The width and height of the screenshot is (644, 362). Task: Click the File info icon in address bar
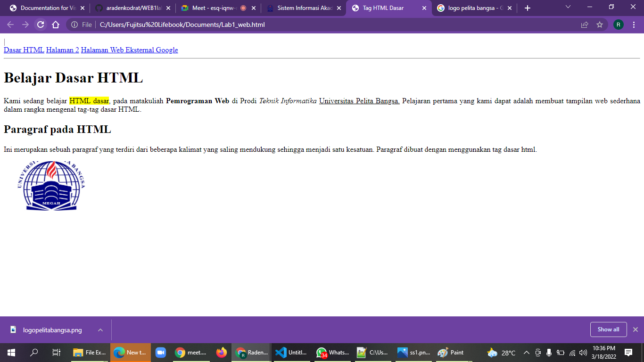point(74,25)
